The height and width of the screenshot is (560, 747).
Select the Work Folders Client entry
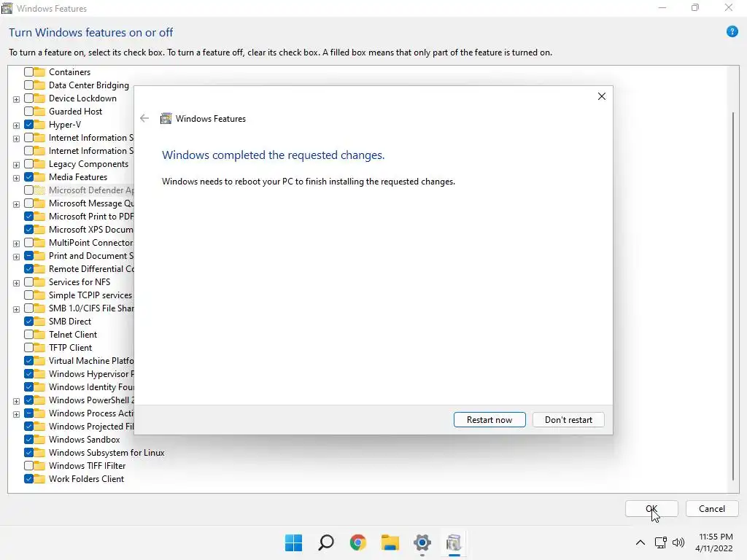pos(86,479)
